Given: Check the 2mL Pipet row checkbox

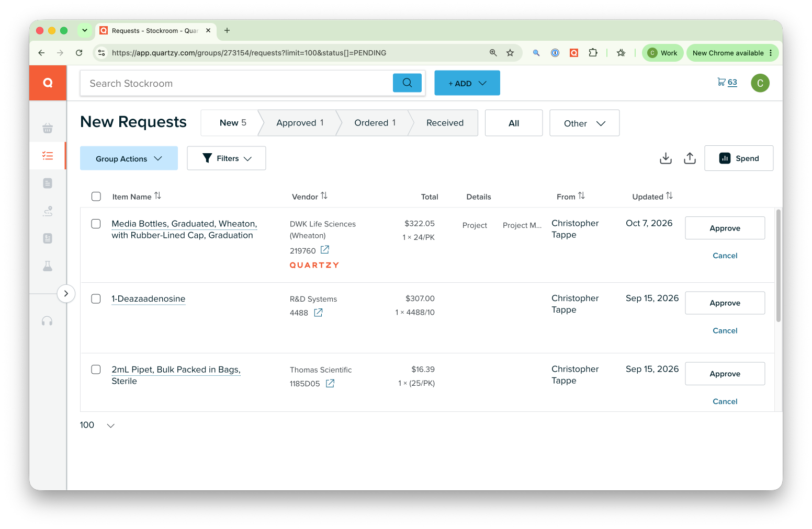Looking at the screenshot, I should pyautogui.click(x=96, y=370).
